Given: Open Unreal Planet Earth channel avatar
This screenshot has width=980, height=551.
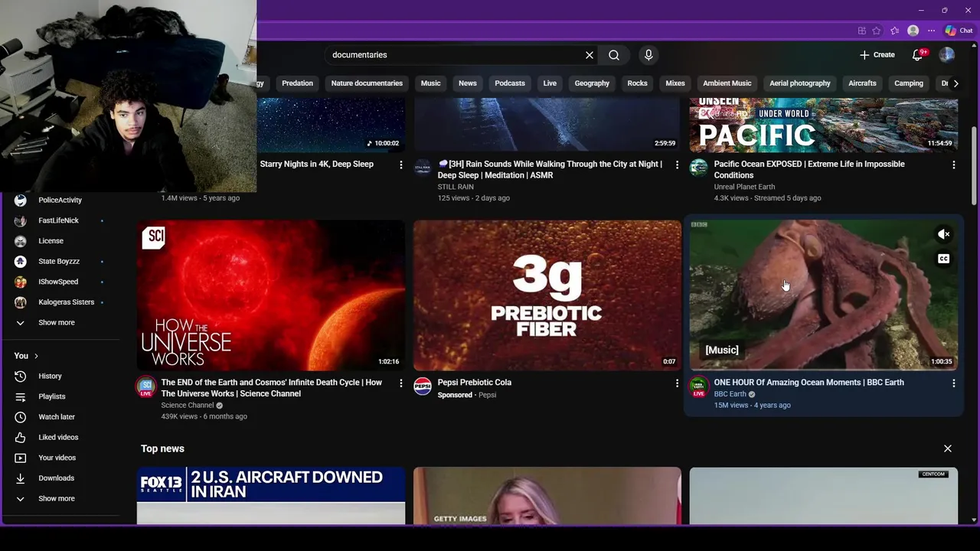Looking at the screenshot, I should coord(699,168).
